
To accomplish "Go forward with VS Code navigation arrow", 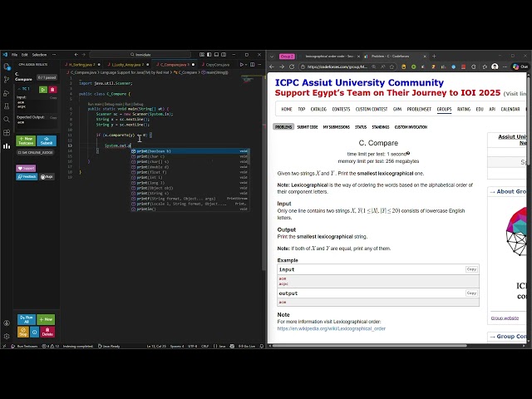I will point(83,55).
